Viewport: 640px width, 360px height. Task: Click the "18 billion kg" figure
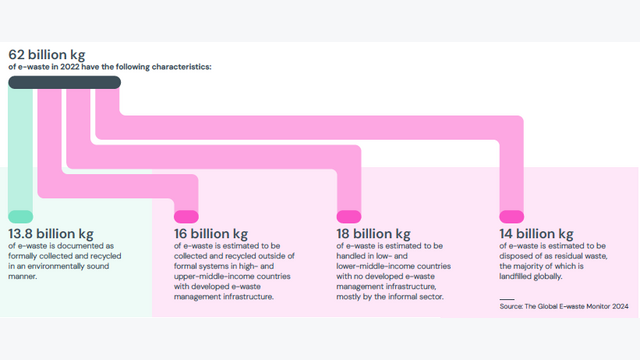click(x=373, y=234)
